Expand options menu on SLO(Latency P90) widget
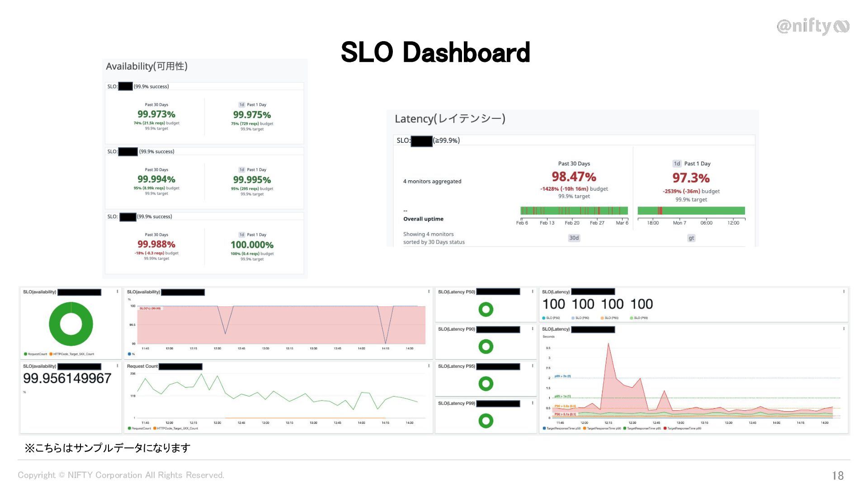868x488 pixels. click(x=533, y=329)
